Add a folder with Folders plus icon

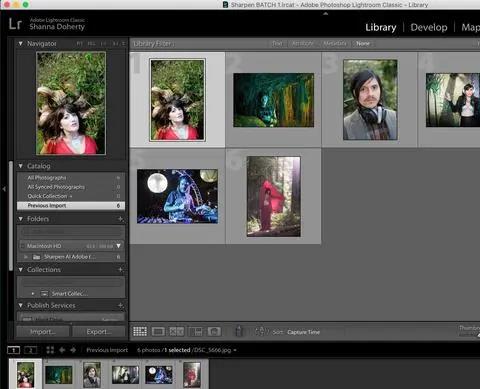tap(121, 219)
